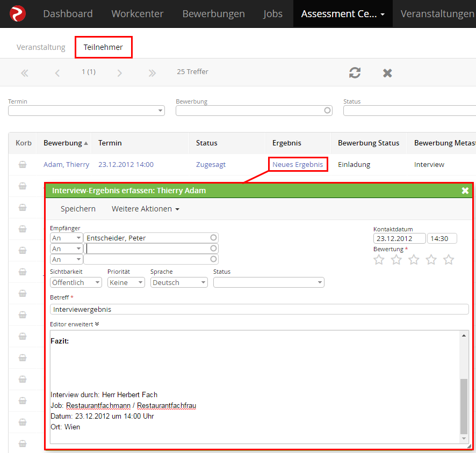Click basket icon in Adam, Thierry row
476x453 pixels.
(x=23, y=164)
